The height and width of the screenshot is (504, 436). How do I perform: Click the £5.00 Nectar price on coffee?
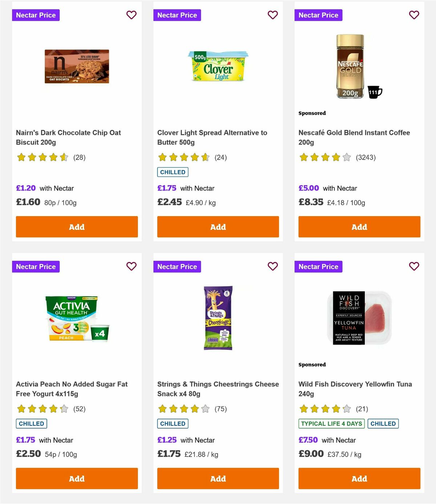pos(308,188)
